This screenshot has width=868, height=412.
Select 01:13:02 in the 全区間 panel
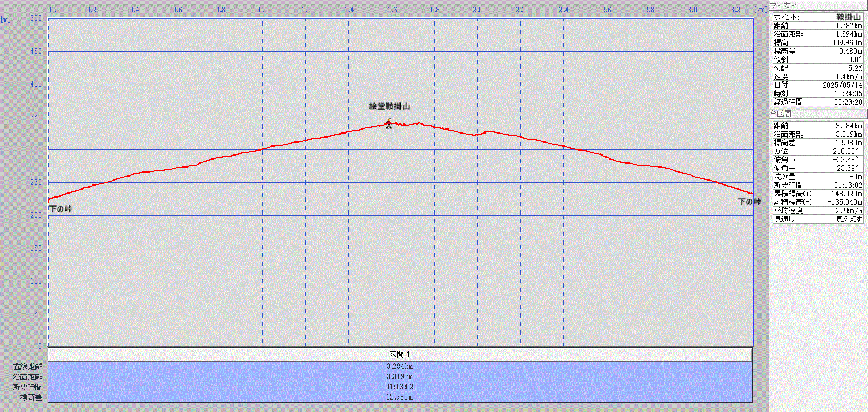pyautogui.click(x=848, y=185)
